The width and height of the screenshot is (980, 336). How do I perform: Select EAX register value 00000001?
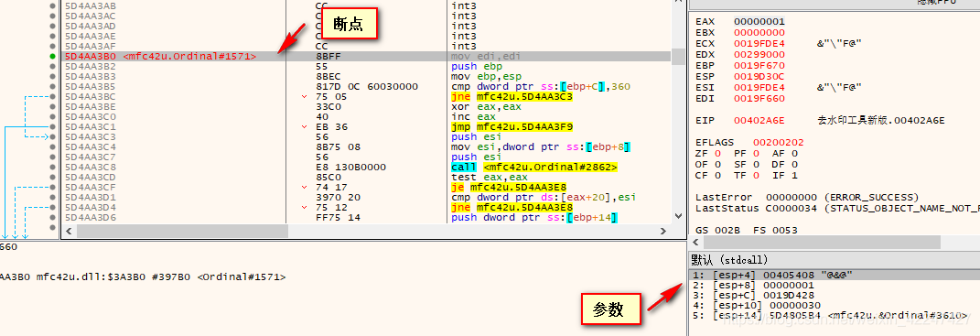(x=759, y=21)
